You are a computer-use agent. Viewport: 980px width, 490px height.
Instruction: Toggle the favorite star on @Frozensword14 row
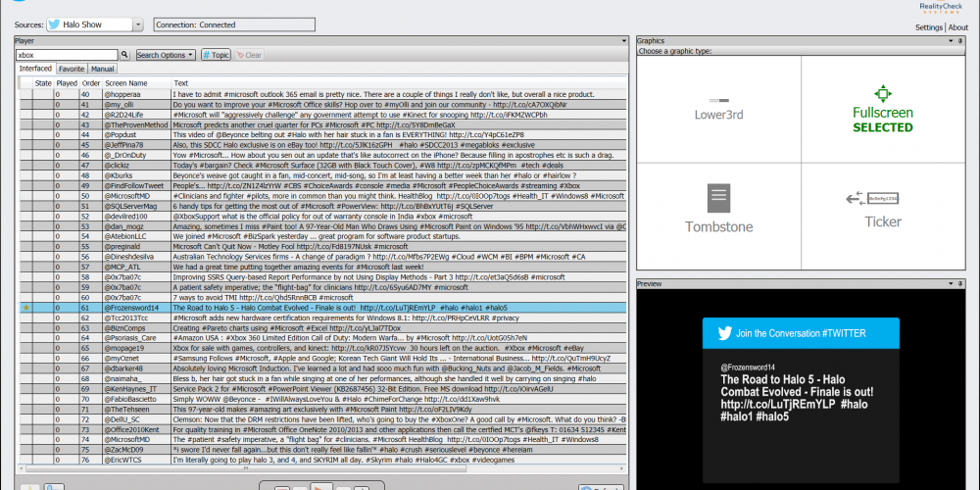click(26, 308)
